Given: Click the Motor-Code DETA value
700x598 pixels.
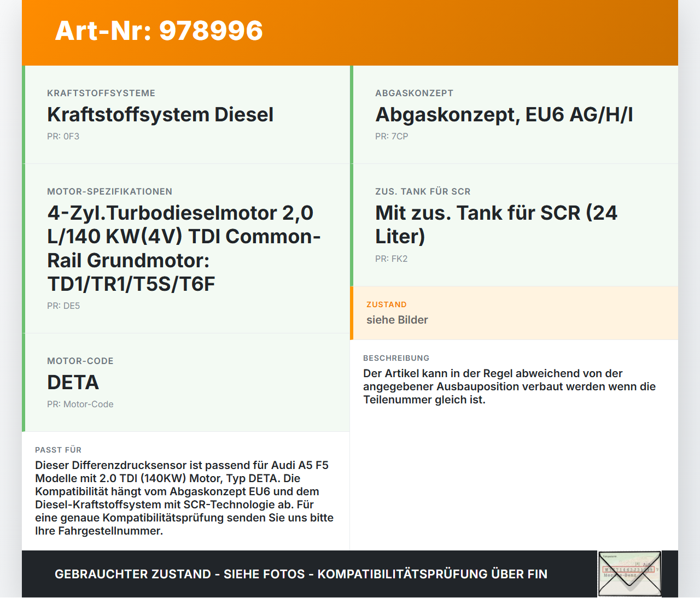Looking at the screenshot, I should (73, 383).
